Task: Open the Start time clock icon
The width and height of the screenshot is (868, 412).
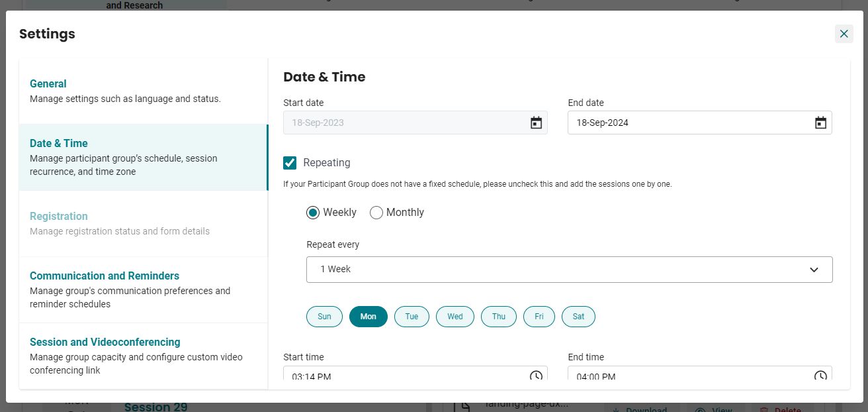Action: pyautogui.click(x=536, y=375)
